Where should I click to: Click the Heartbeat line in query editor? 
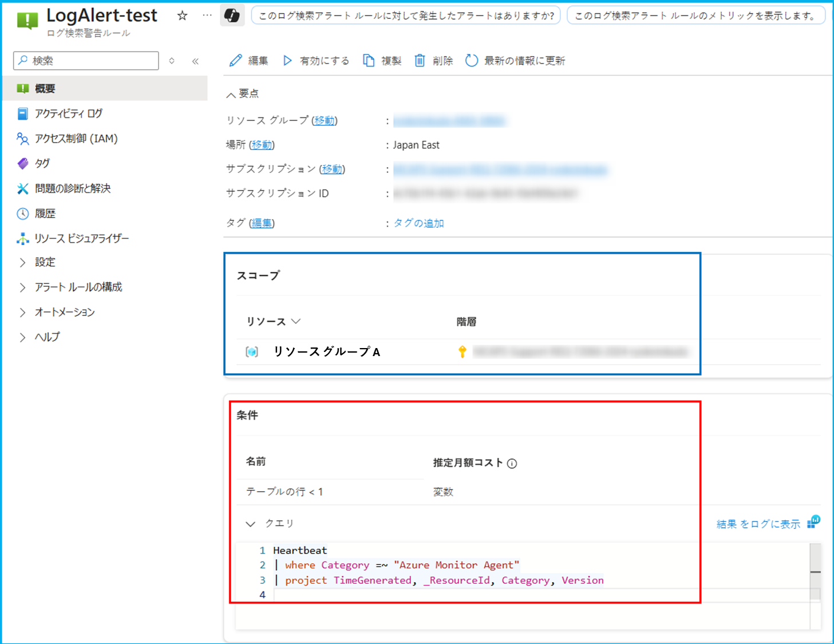tap(300, 550)
